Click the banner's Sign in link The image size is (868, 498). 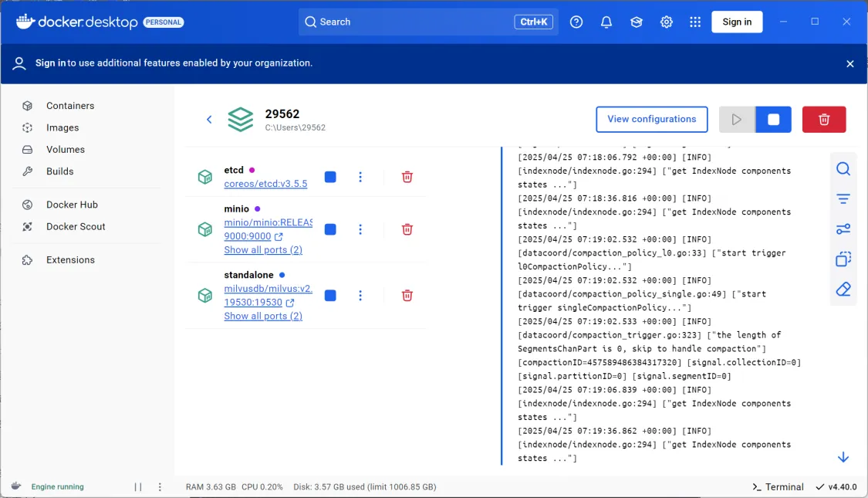pos(50,63)
